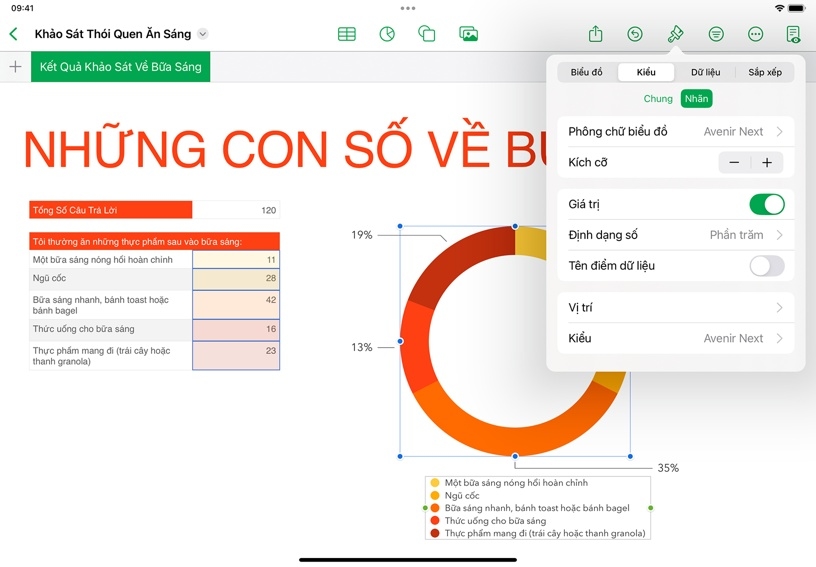Open the insert chart icon
The height and width of the screenshot is (567, 816).
pyautogui.click(x=387, y=34)
